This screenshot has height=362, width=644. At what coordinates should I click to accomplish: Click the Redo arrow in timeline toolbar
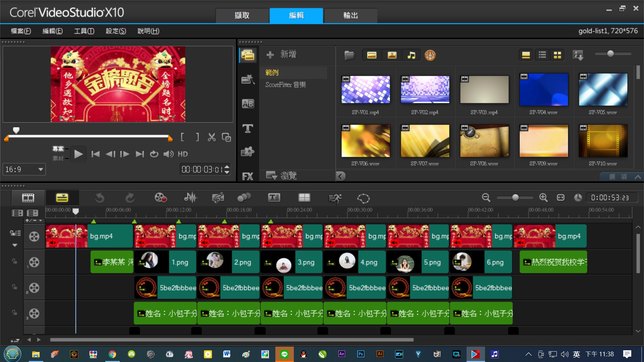130,198
